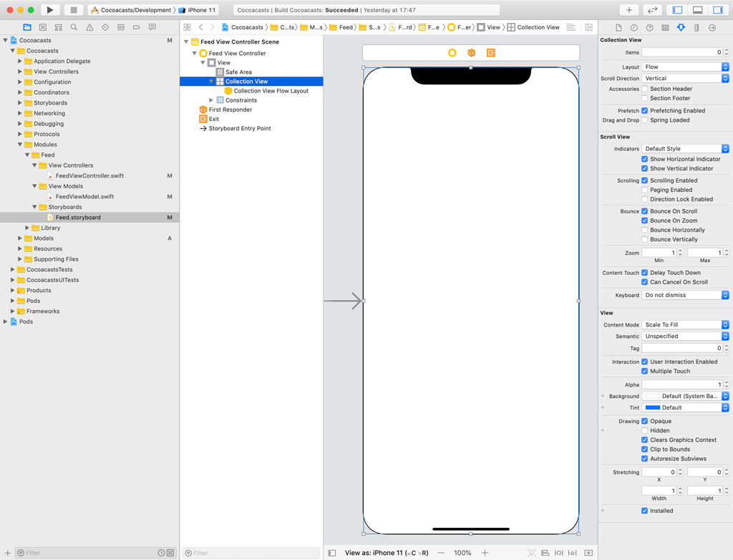Click the Filter field under the outline view
The image size is (733, 560).
[x=251, y=553]
